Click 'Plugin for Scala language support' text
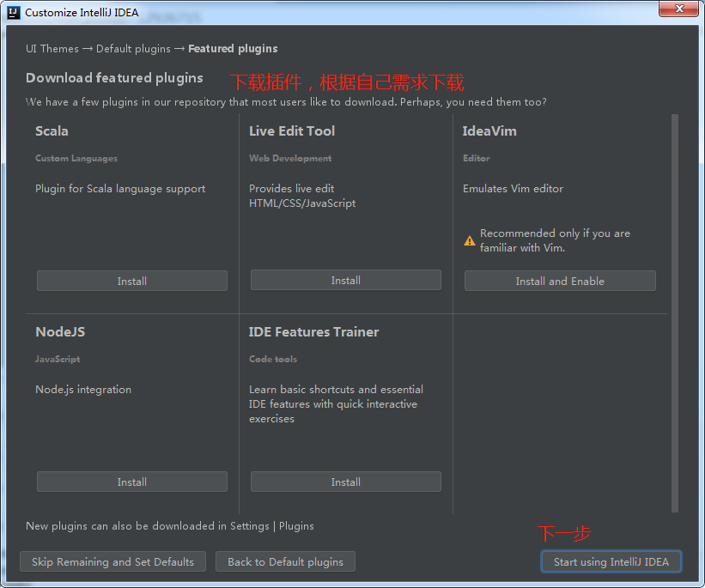Viewport: 705px width, 588px height. pos(120,189)
